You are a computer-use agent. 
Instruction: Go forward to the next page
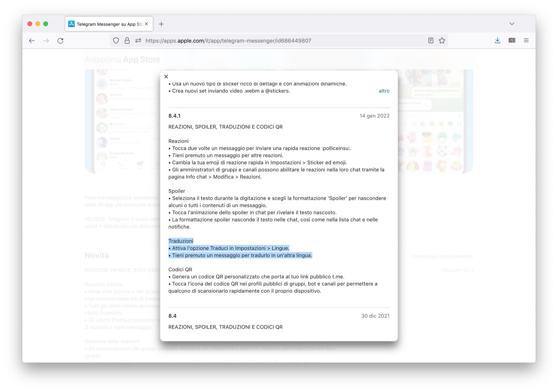point(46,41)
